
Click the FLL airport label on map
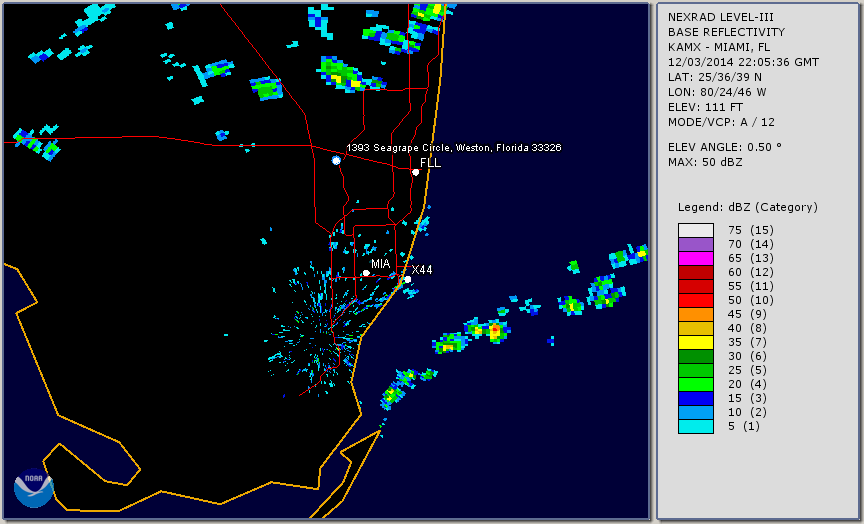430,163
